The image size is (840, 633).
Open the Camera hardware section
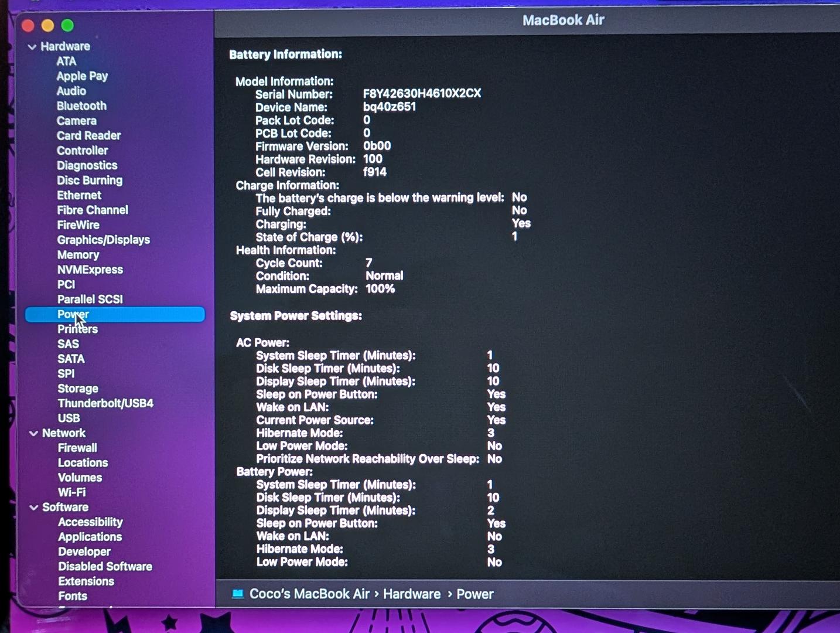(77, 121)
